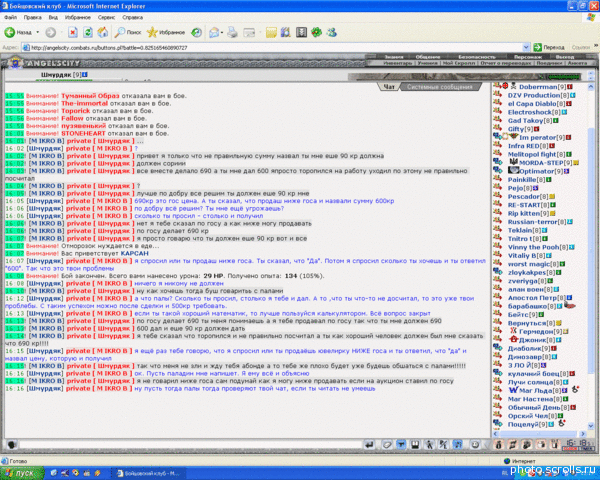Open the browser Home page

[x=103, y=33]
